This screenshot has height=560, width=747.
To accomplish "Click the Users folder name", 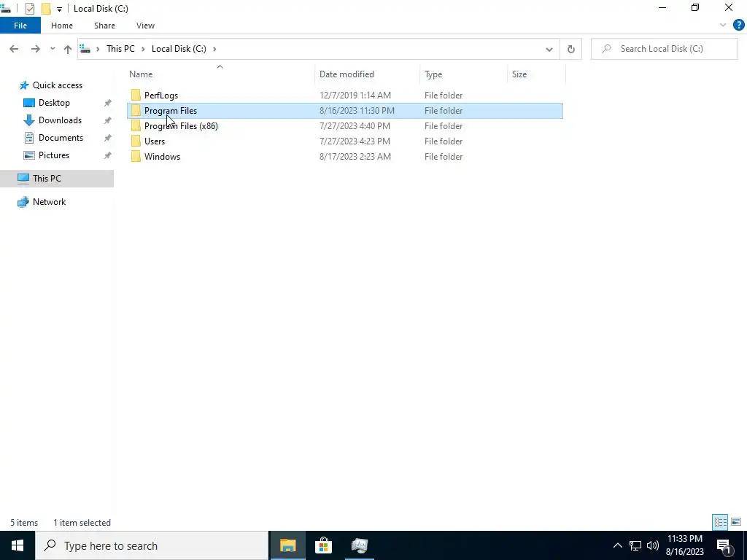I will point(155,141).
